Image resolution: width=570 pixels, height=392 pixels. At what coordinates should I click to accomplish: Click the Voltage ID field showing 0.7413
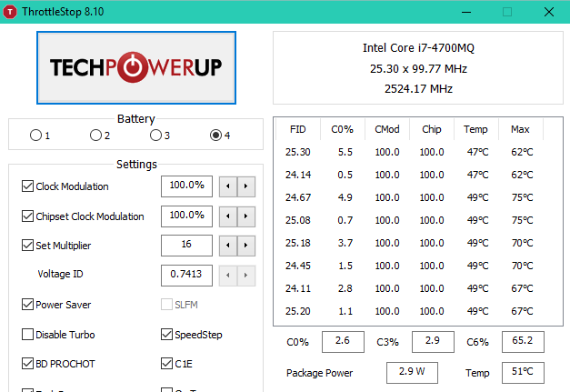pyautogui.click(x=187, y=276)
